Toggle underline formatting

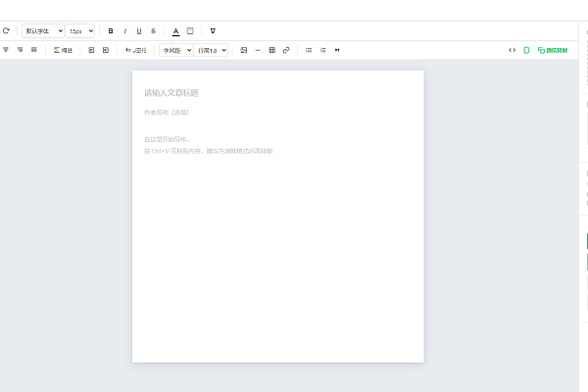point(139,31)
